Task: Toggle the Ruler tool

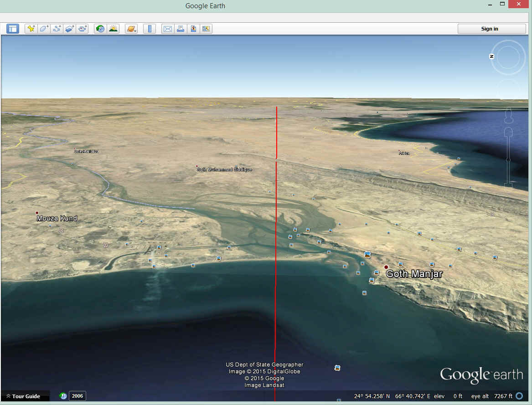Action: point(149,29)
